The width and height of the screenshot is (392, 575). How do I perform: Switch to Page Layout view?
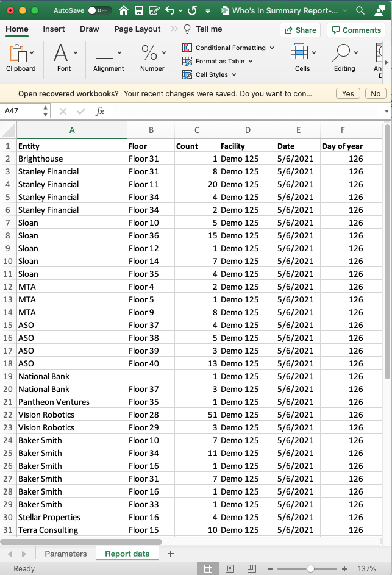pyautogui.click(x=230, y=568)
